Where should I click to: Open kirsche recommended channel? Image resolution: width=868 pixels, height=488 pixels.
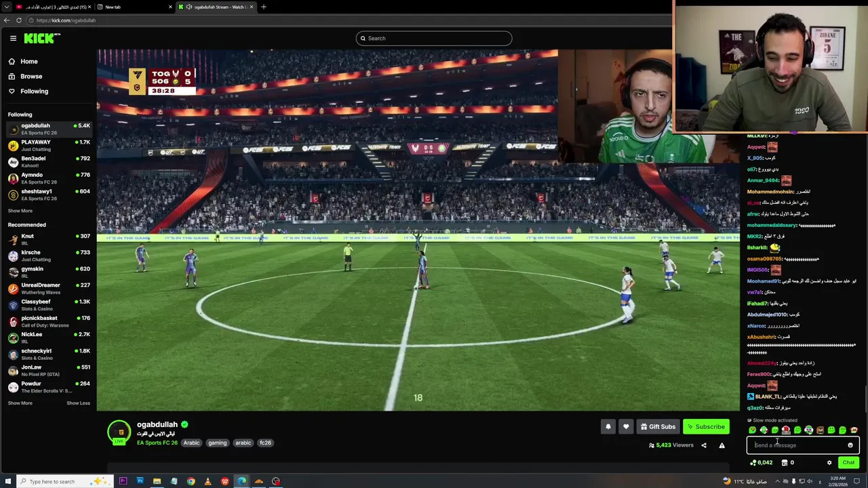[x=49, y=256]
